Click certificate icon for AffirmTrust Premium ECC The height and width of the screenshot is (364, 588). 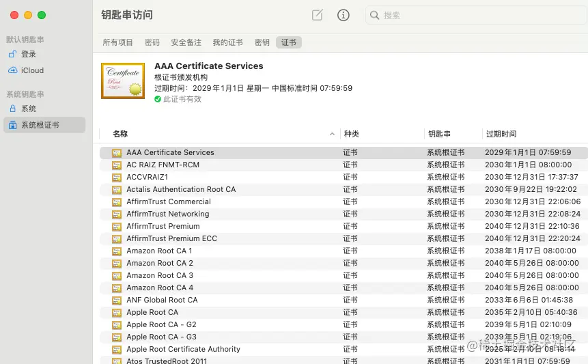click(x=117, y=239)
